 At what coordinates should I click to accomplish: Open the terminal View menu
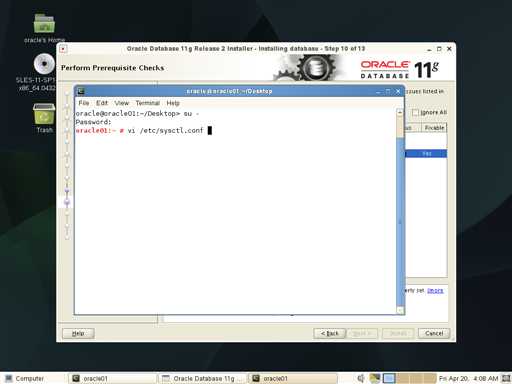click(x=122, y=103)
